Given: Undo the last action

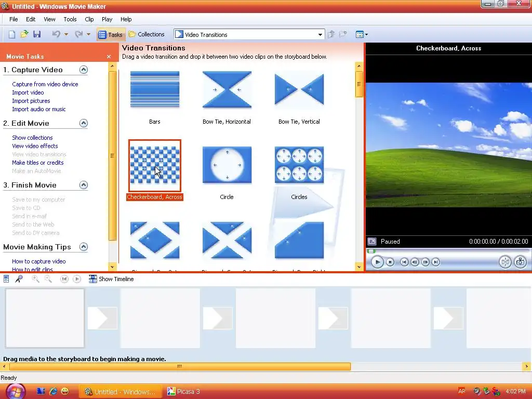Looking at the screenshot, I should point(56,34).
